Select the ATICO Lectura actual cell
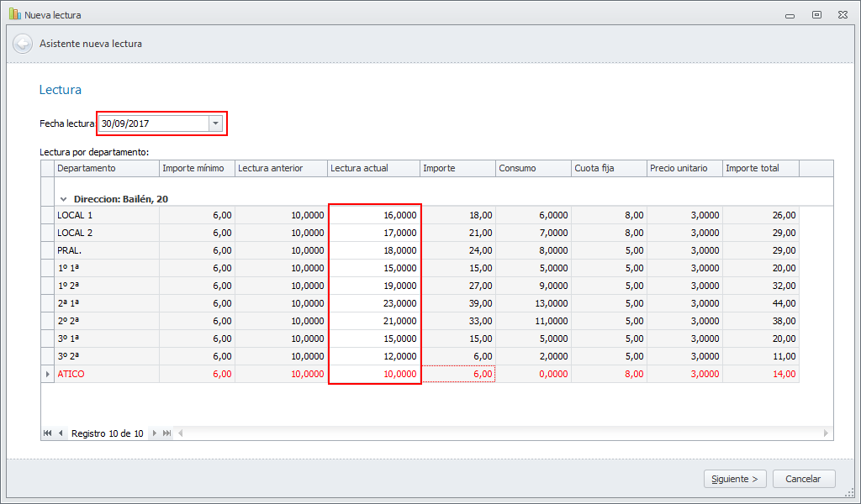 coord(374,374)
